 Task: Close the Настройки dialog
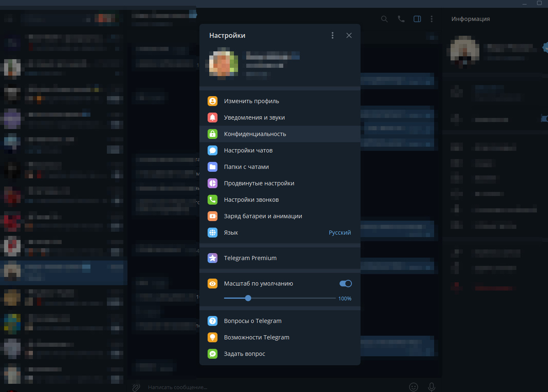click(349, 35)
